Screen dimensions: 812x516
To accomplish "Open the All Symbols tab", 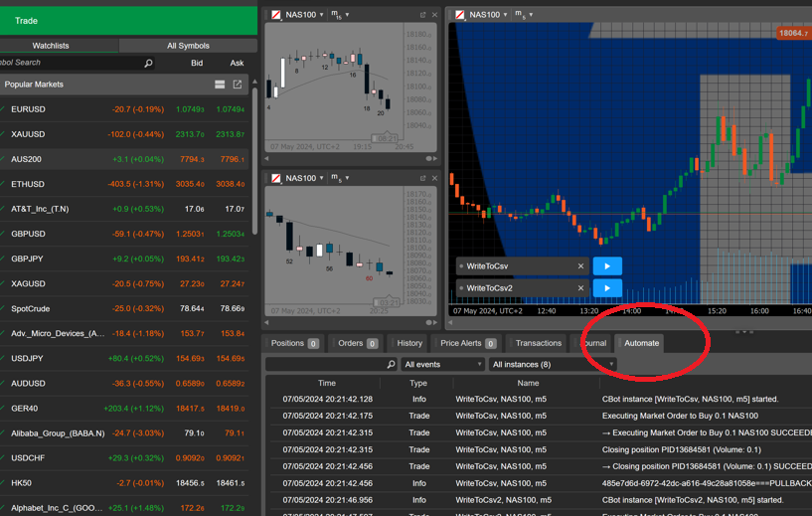I will click(x=188, y=46).
